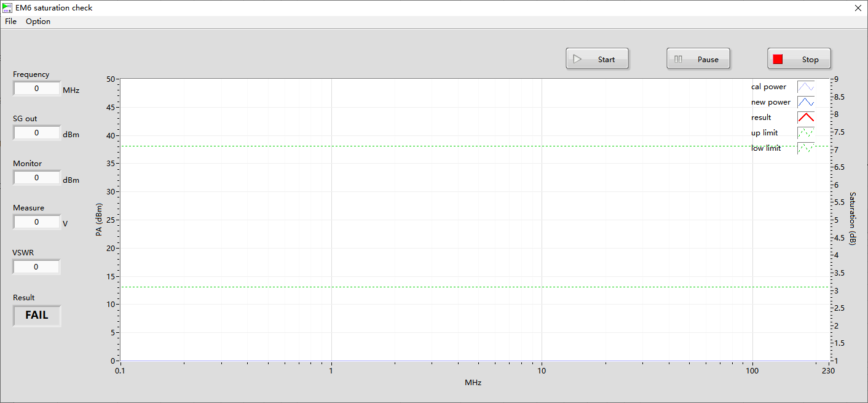Close the EM6 saturation check window
Screen dimensions: 868x403
tap(858, 8)
